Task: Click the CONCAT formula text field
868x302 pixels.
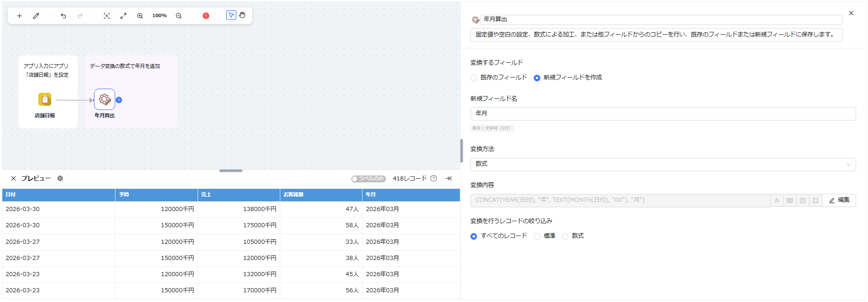Action: point(620,200)
